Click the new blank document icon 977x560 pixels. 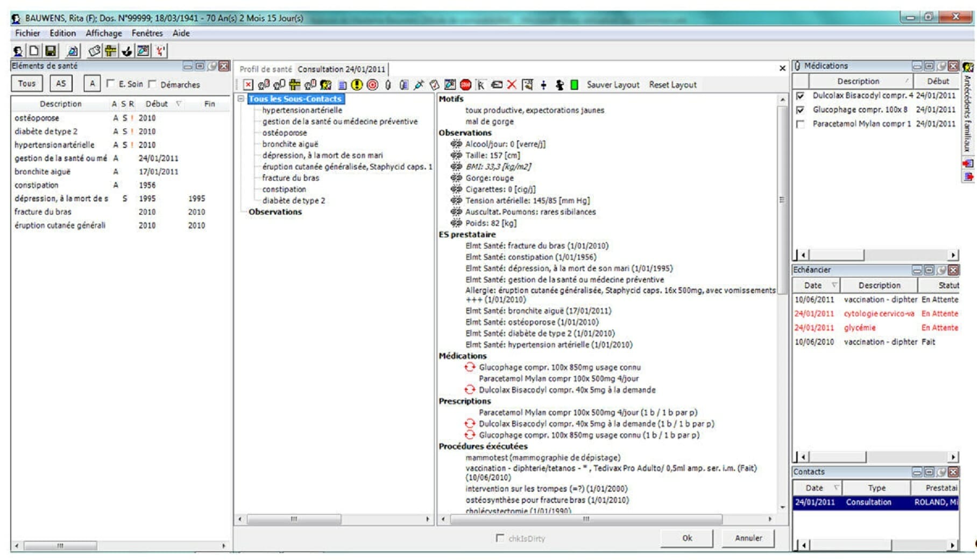point(34,51)
